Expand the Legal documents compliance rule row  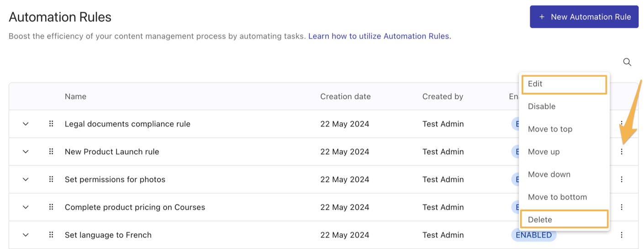click(26, 124)
